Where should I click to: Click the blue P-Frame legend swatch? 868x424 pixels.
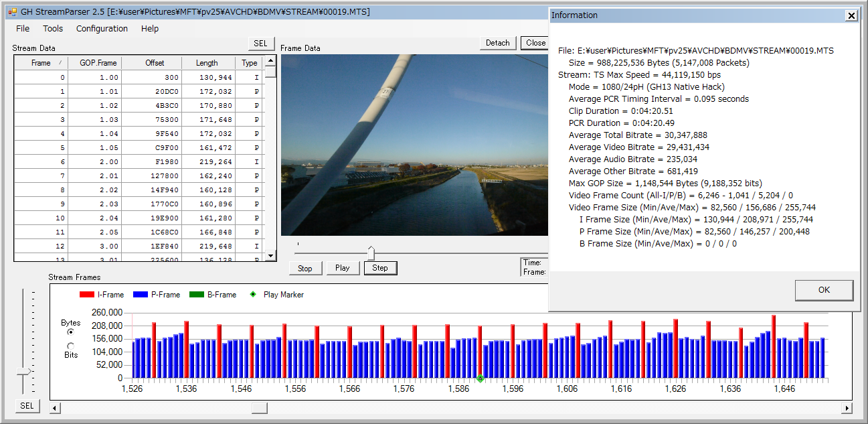(140, 295)
